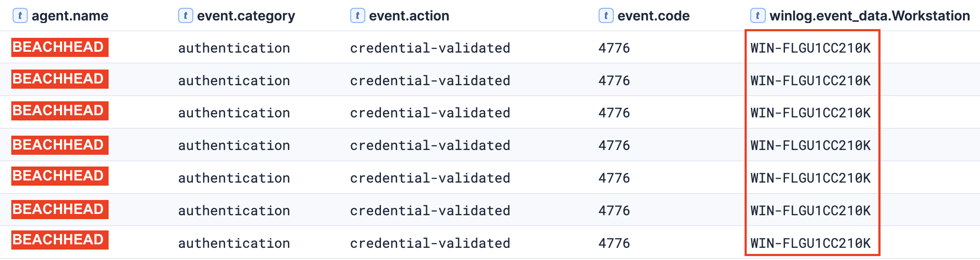
Task: Click the winlog.event_data.Workstation type icon
Action: [x=758, y=16]
